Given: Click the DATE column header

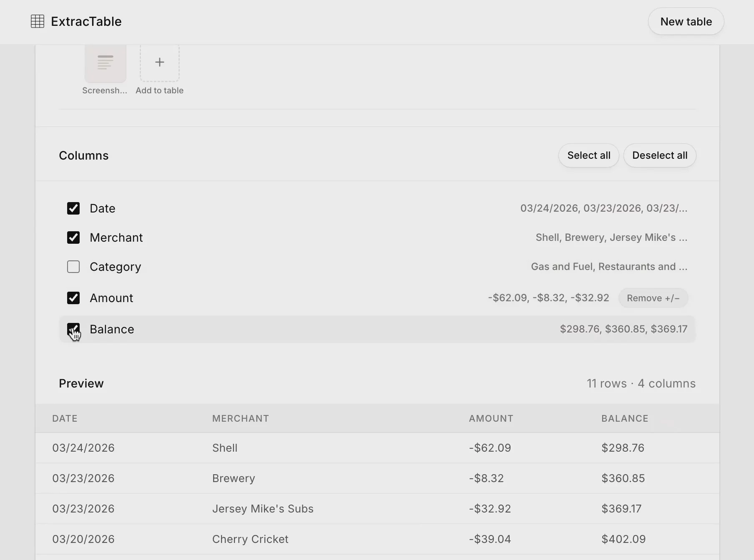Looking at the screenshot, I should point(65,418).
